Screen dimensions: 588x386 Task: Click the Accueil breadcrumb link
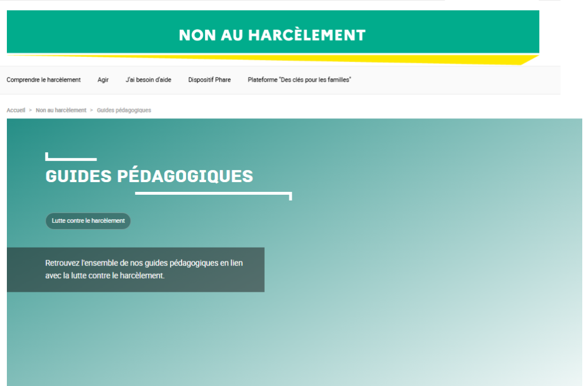[16, 110]
